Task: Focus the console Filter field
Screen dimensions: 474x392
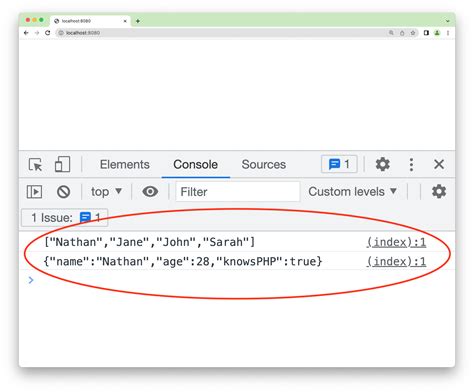Action: pos(238,192)
